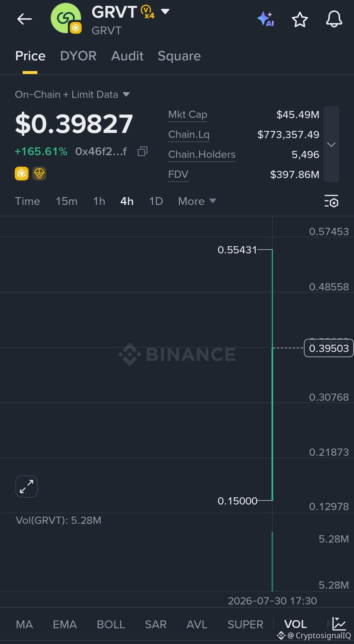Select the 1D timeframe
Viewport: 354px width, 644px height.
[x=156, y=201]
